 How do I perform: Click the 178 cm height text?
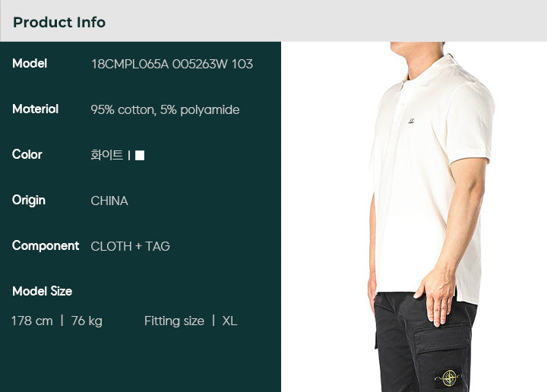point(32,321)
